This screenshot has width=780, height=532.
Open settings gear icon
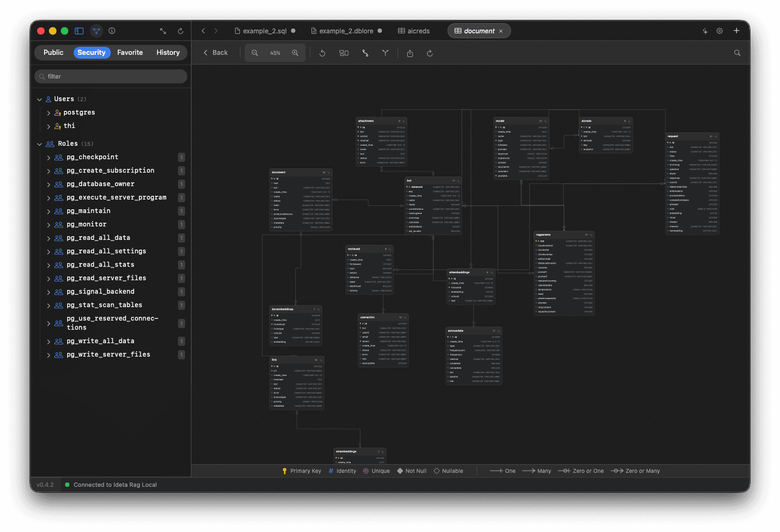tap(720, 31)
